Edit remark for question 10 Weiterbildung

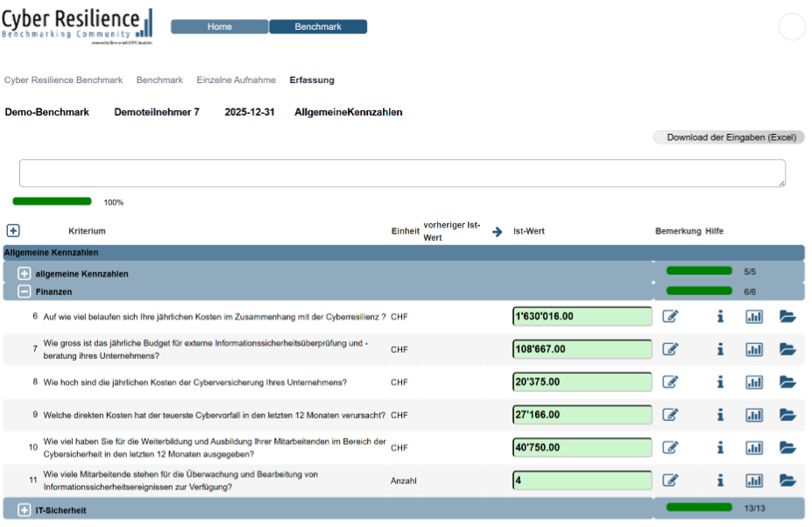(x=670, y=447)
